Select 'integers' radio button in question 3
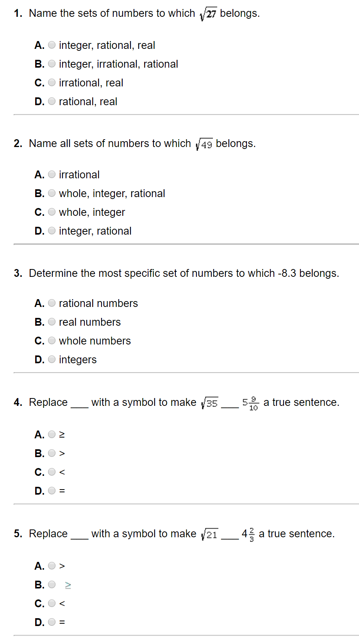Screen dimensions: 359x644 (52, 359)
